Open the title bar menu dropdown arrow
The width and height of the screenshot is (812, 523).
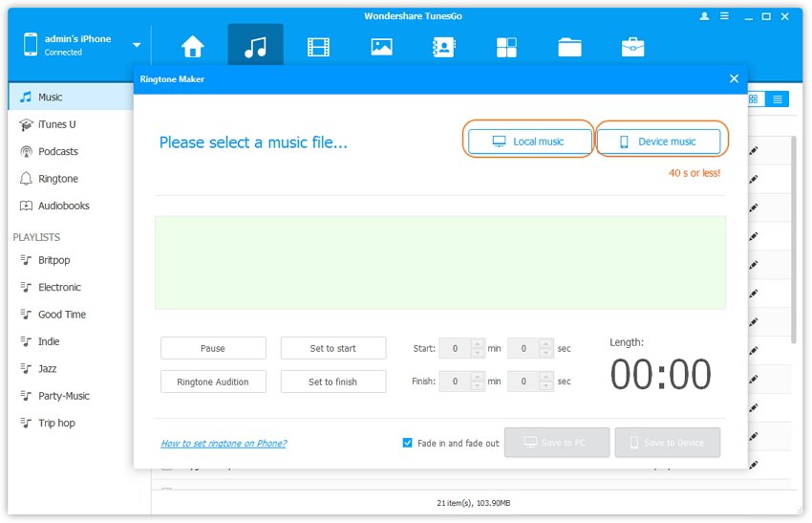(725, 16)
